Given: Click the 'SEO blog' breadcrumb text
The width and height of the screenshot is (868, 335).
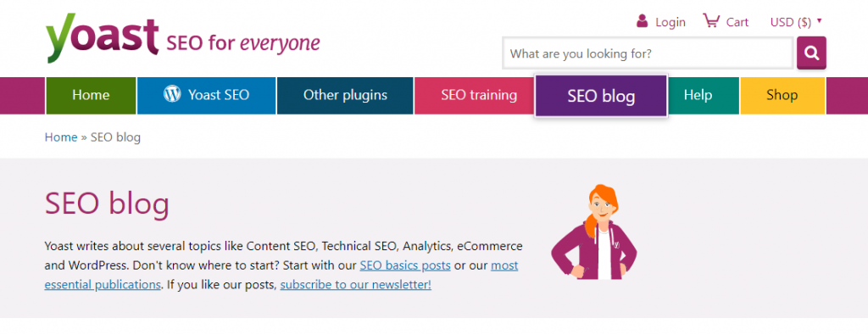Looking at the screenshot, I should pyautogui.click(x=115, y=137).
